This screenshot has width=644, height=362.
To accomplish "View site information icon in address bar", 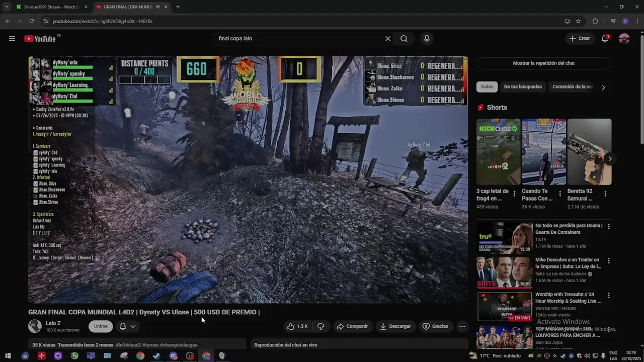I will [46, 21].
